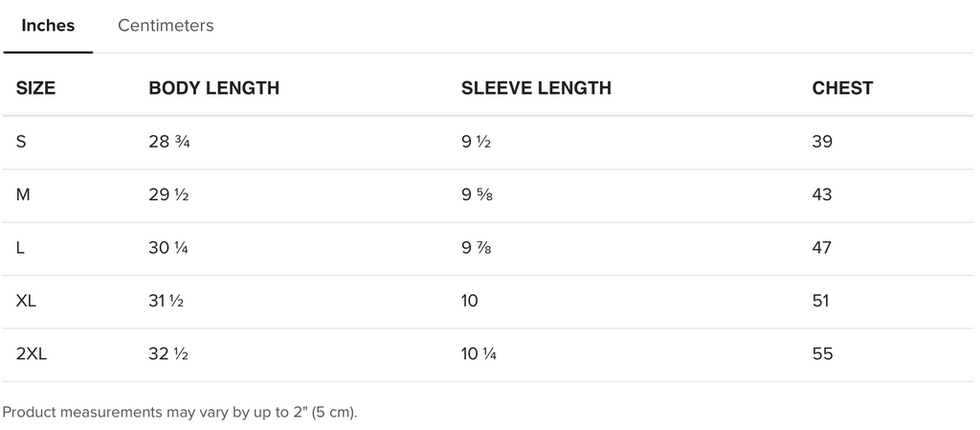Select the L size row label
The width and height of the screenshot is (980, 430).
(x=20, y=248)
